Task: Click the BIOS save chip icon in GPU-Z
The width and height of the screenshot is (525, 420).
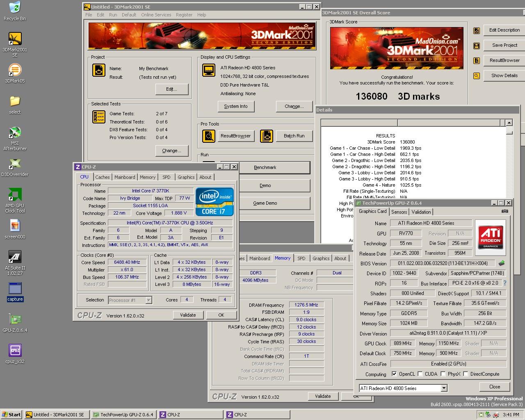Action: (501, 263)
